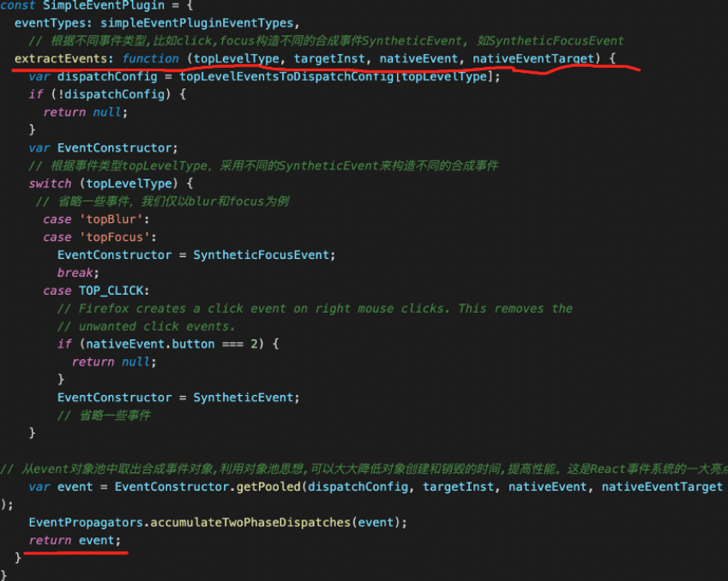Image resolution: width=728 pixels, height=581 pixels.
Task: Click the 'Firefox creates a click event' comment
Action: [315, 308]
